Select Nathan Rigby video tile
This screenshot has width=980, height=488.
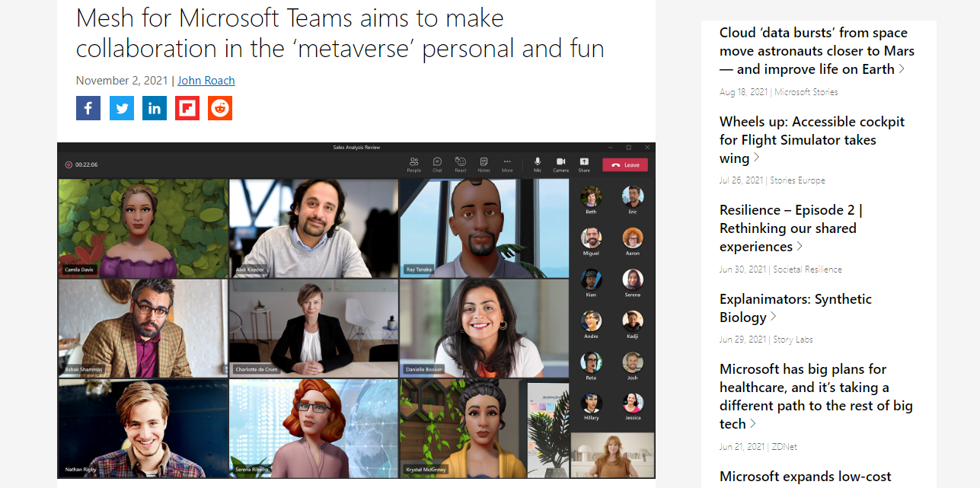pyautogui.click(x=143, y=428)
